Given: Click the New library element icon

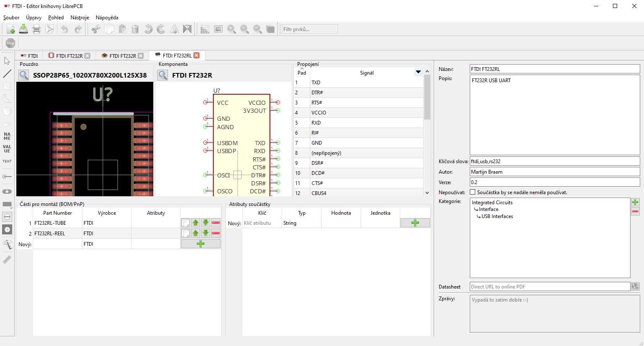Looking at the screenshot, I should [10, 29].
